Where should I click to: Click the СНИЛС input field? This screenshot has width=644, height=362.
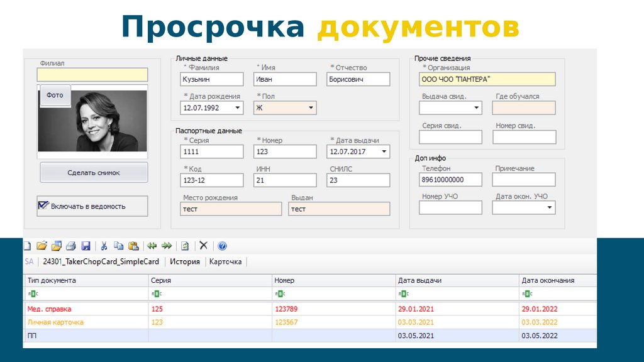tap(358, 180)
